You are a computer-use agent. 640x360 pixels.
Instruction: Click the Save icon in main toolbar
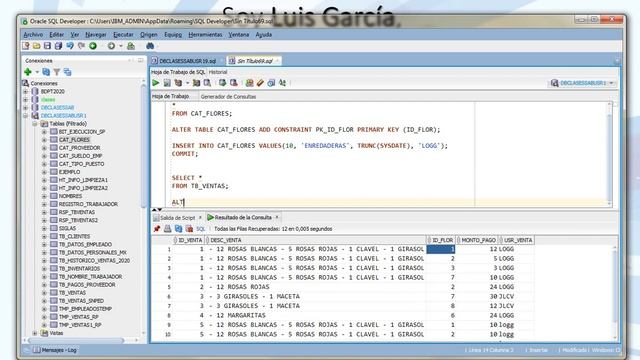coord(47,46)
